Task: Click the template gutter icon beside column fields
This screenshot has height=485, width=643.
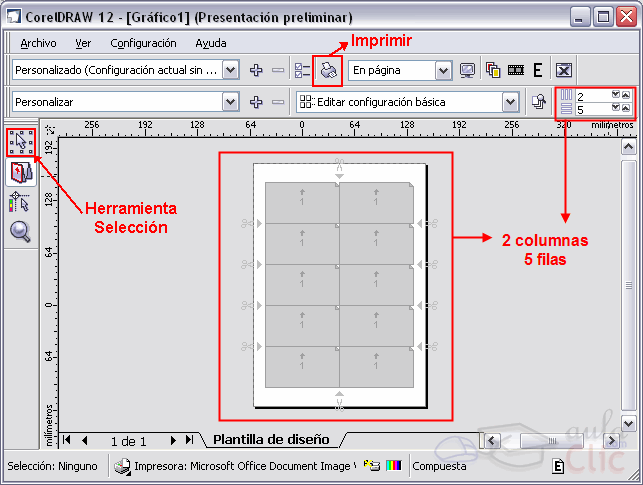Action: (x=539, y=102)
